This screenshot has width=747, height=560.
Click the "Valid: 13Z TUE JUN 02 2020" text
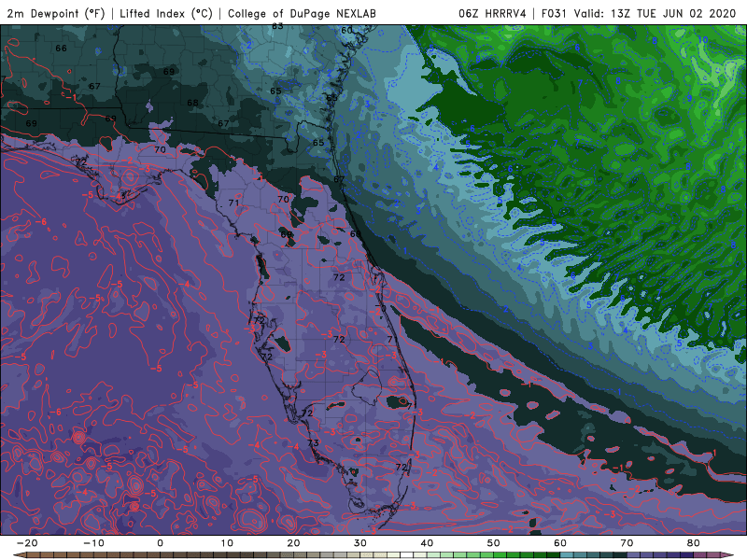655,13
